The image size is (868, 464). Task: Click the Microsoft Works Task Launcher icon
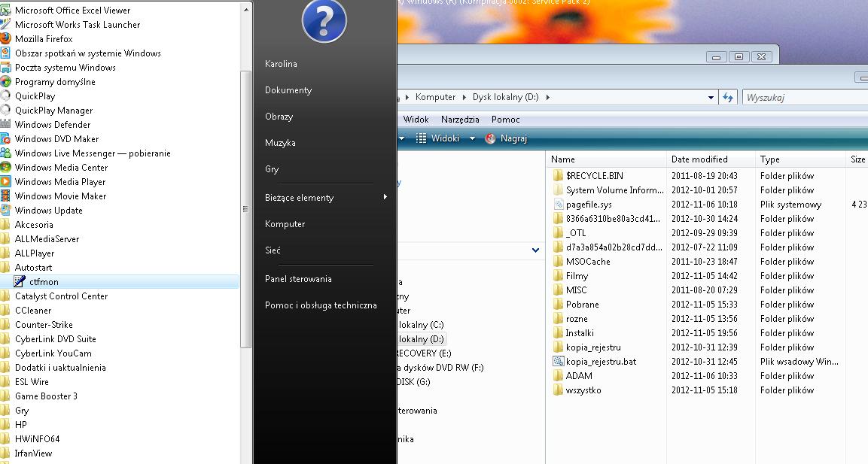coord(5,24)
